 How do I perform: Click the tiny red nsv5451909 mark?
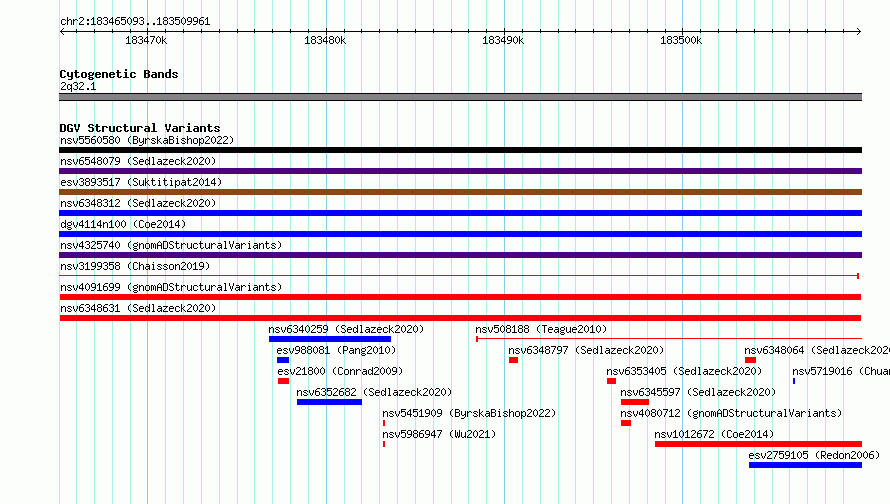(x=384, y=423)
